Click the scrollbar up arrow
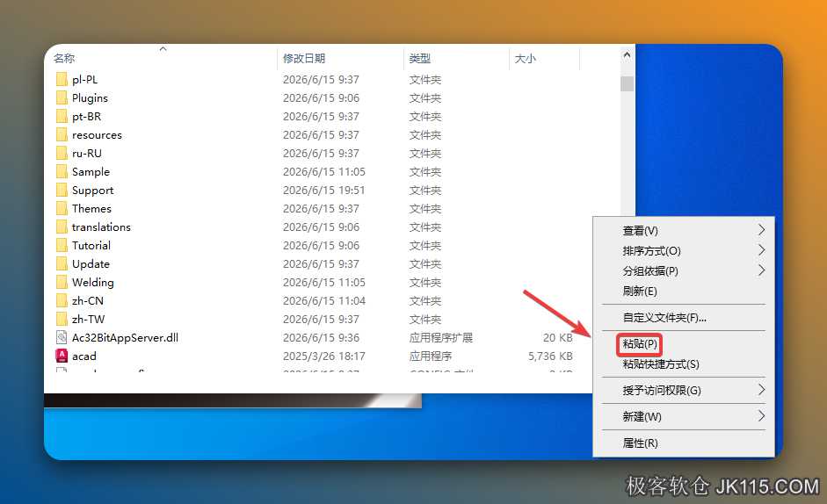The image size is (827, 504). 628,54
